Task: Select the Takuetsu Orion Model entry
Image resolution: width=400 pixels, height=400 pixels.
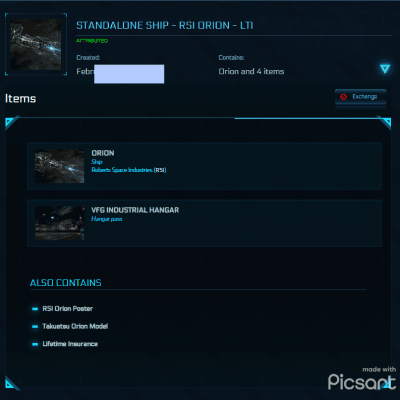Action: (75, 326)
